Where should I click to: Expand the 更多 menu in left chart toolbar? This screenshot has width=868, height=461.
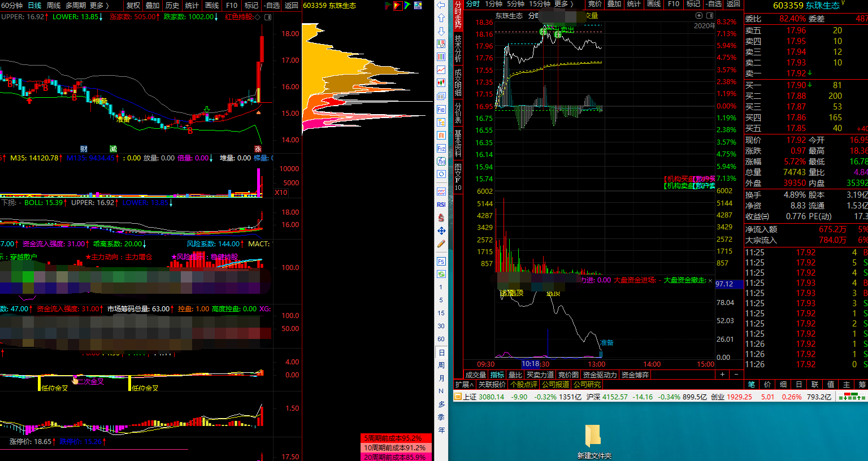coord(99,5)
